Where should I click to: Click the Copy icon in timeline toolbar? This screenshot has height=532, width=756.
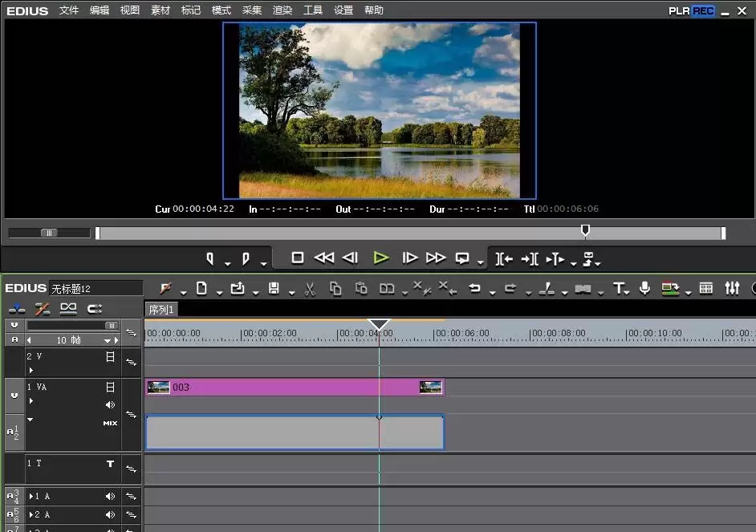click(x=335, y=289)
